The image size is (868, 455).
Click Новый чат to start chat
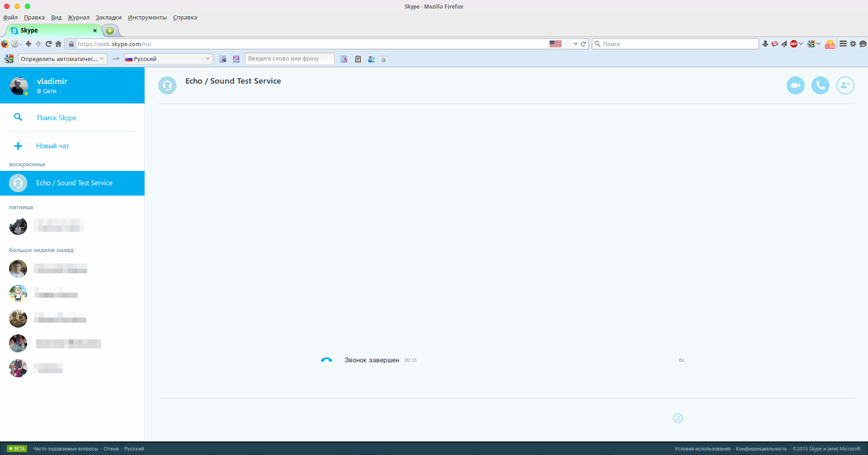click(x=53, y=146)
